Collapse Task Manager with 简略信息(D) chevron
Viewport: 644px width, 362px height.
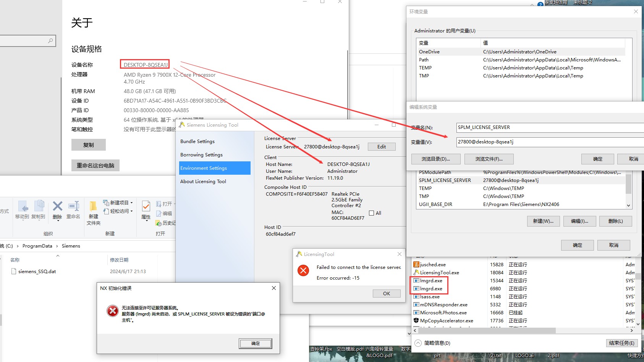(x=418, y=343)
